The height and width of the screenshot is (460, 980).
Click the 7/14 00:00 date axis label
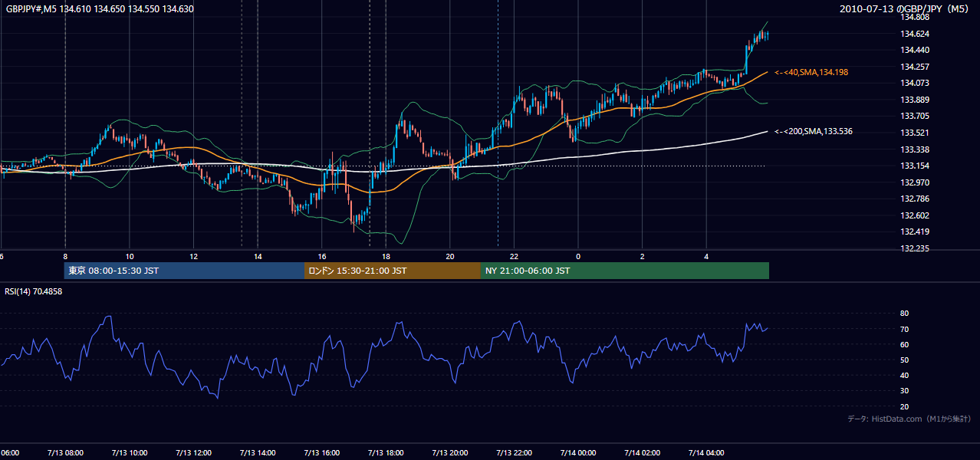tap(578, 452)
